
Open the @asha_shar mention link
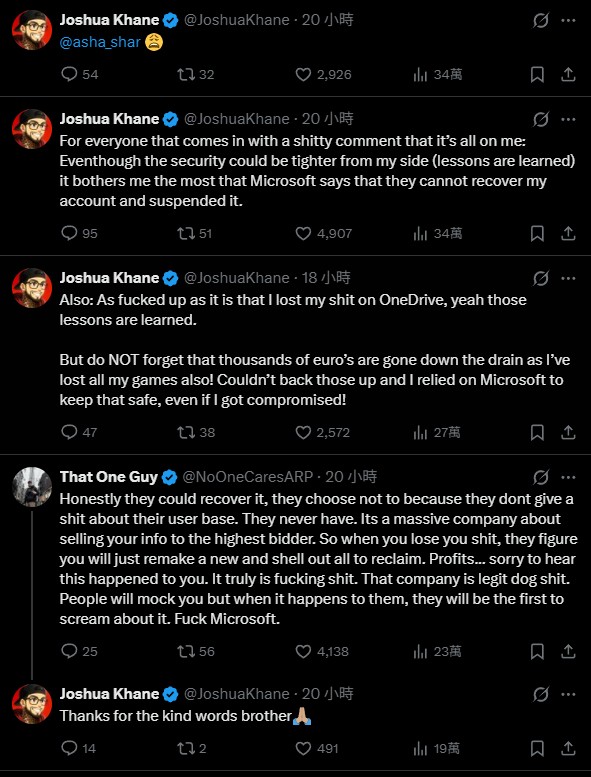coord(100,43)
